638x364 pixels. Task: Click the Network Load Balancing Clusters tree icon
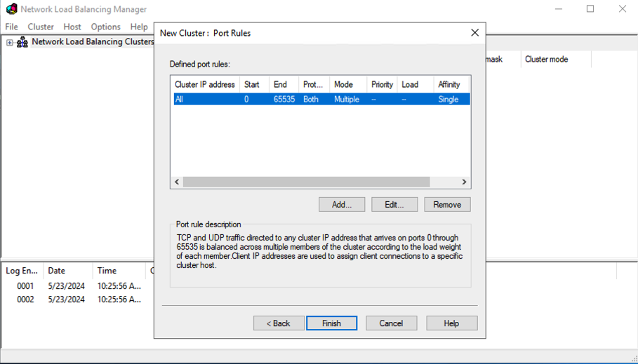click(22, 42)
